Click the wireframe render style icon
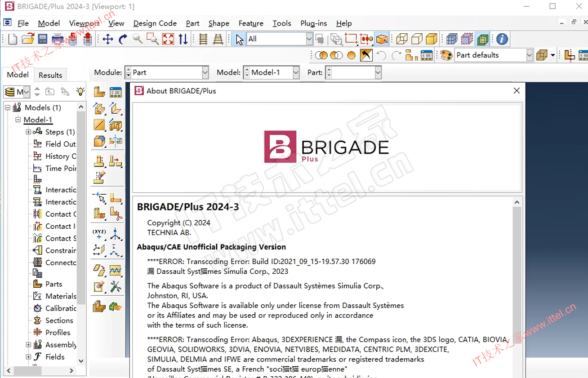Screen dimensions: 588x378 [x=402, y=39]
